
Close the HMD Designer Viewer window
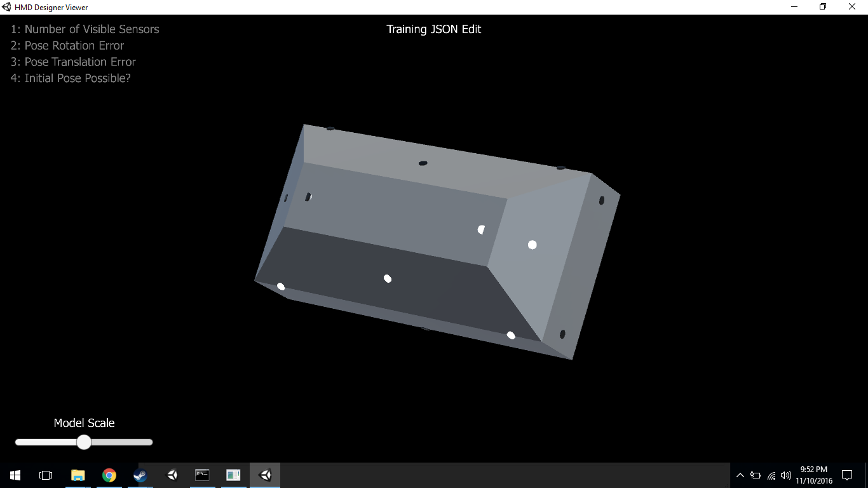pos(852,7)
